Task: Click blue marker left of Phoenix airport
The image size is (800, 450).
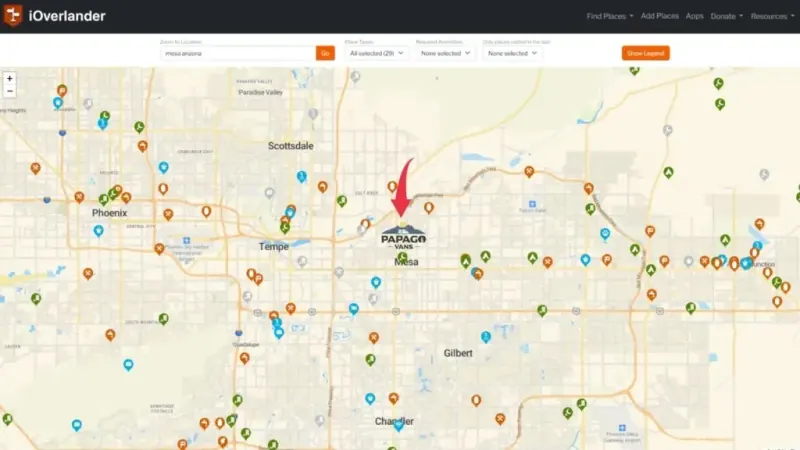Action: point(98,231)
